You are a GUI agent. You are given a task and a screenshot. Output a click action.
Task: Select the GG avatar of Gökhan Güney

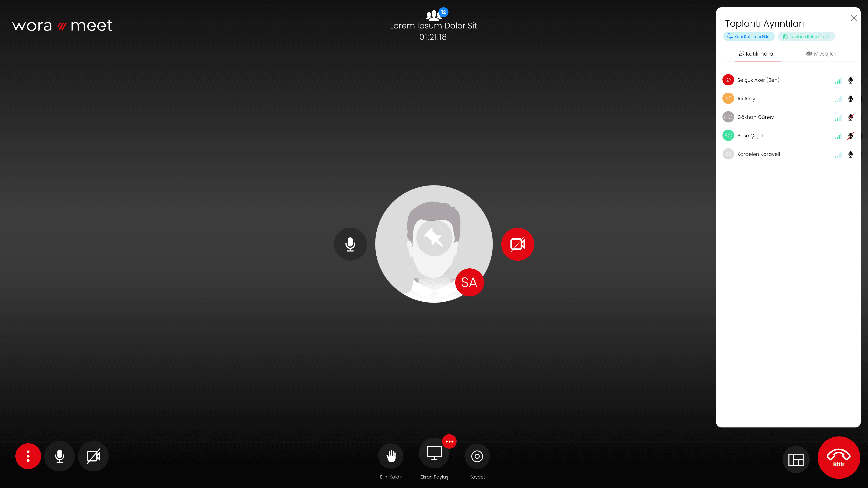coord(728,117)
